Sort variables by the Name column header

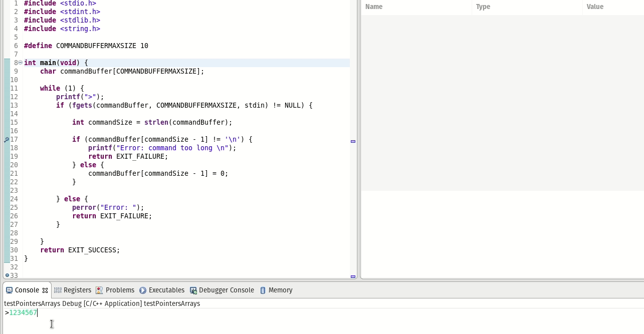[x=416, y=7]
